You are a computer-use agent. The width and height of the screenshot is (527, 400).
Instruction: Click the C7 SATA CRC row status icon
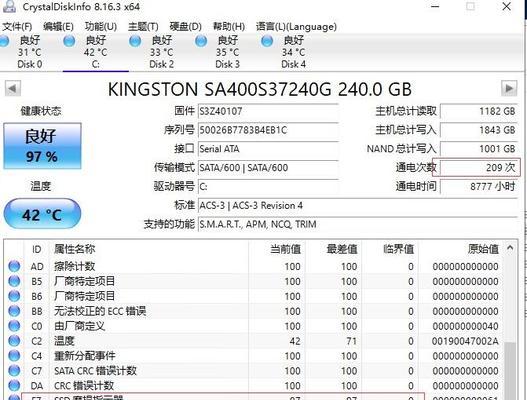(14, 370)
